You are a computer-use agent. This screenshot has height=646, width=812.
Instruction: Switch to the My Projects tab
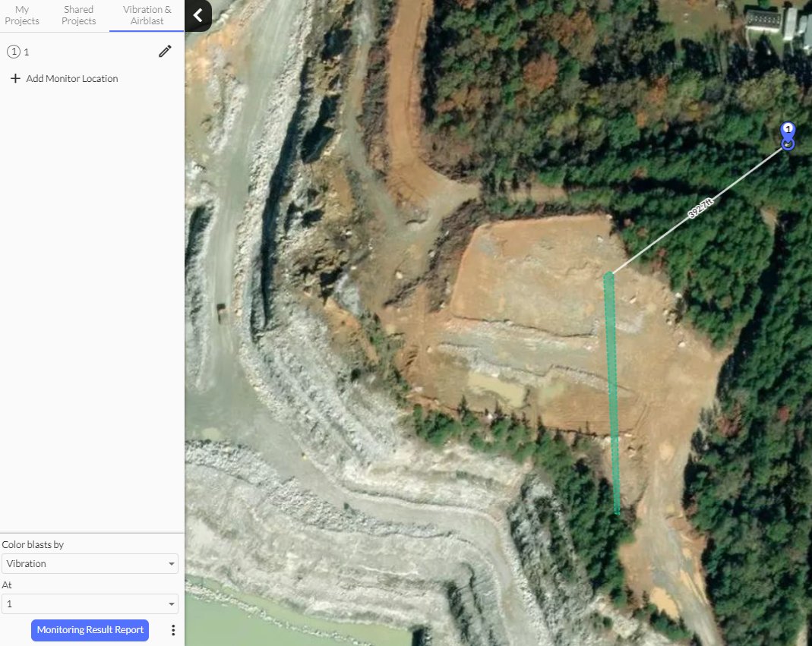point(22,15)
